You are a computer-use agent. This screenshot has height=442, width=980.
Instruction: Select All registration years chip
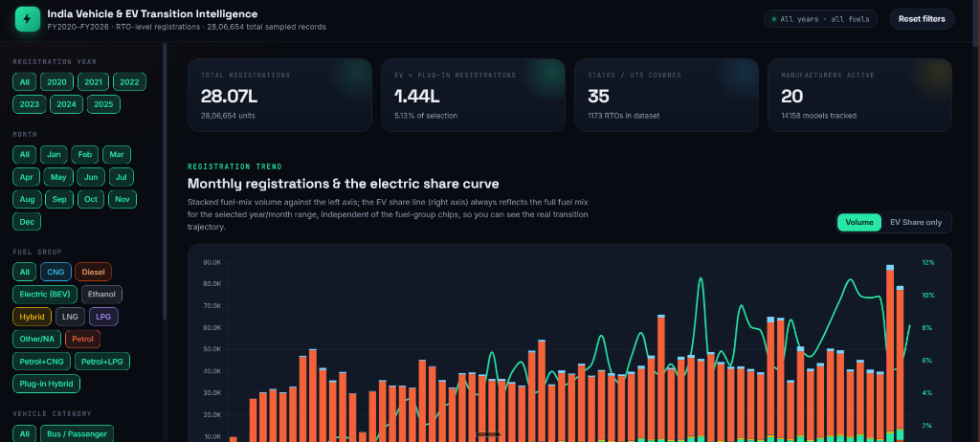point(24,82)
